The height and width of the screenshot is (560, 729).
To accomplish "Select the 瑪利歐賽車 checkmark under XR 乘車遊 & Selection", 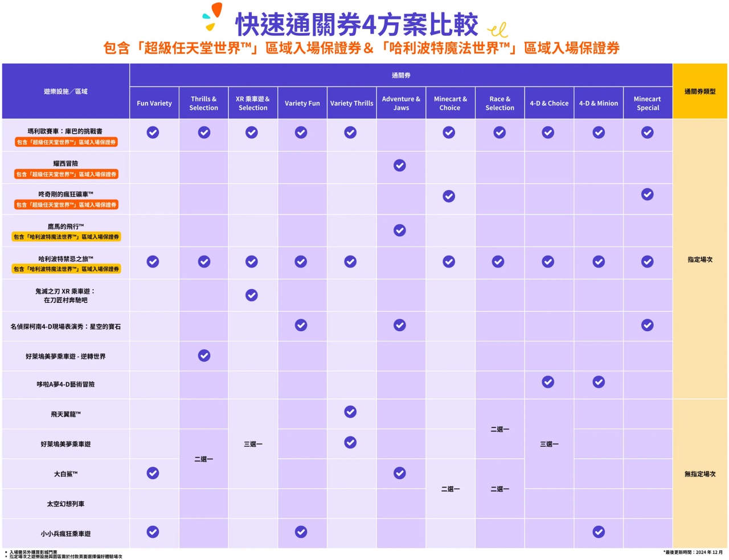I will [x=252, y=133].
